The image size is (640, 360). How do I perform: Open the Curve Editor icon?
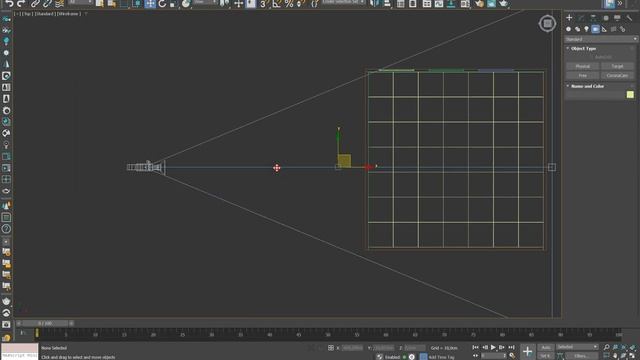point(439,4)
